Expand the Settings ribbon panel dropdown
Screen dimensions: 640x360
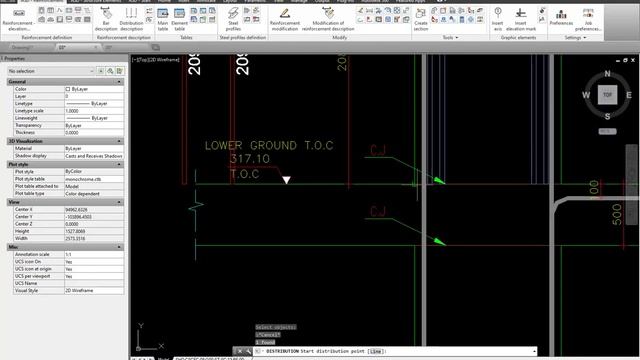[x=576, y=38]
